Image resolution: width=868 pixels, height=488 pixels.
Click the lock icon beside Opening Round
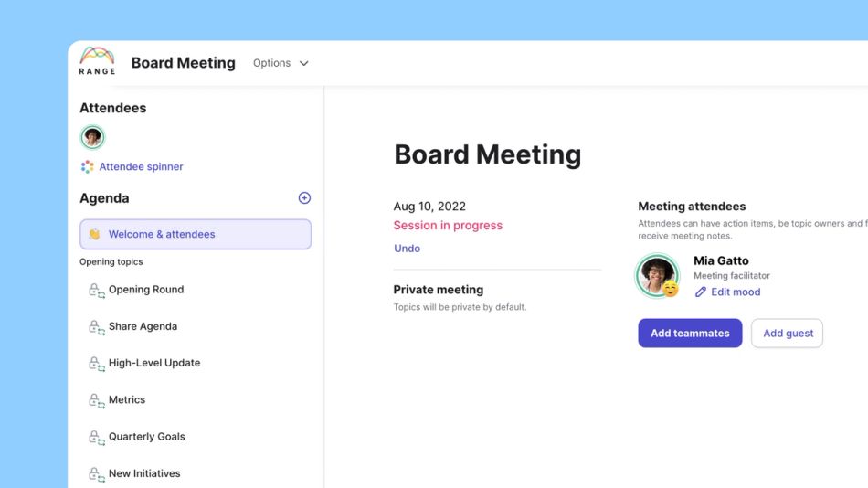coord(96,291)
